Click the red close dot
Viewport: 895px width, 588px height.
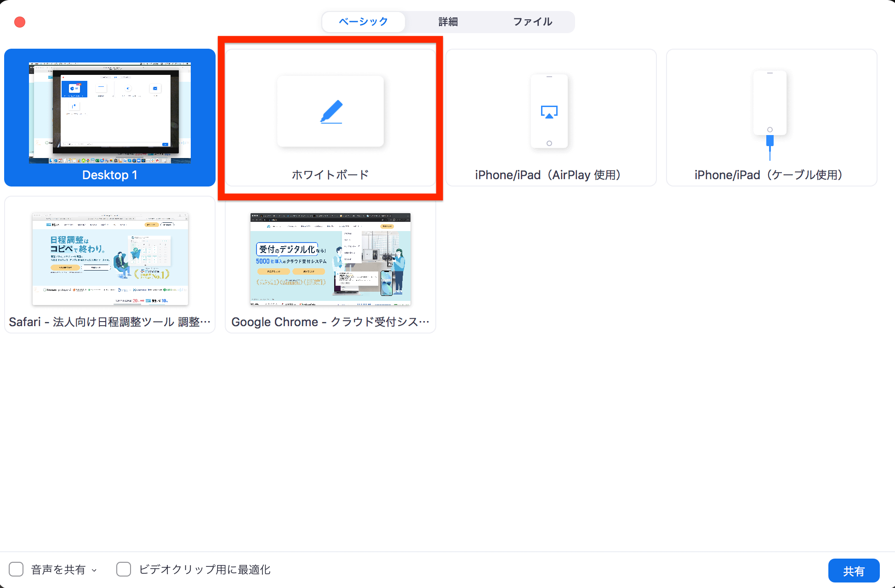point(19,21)
